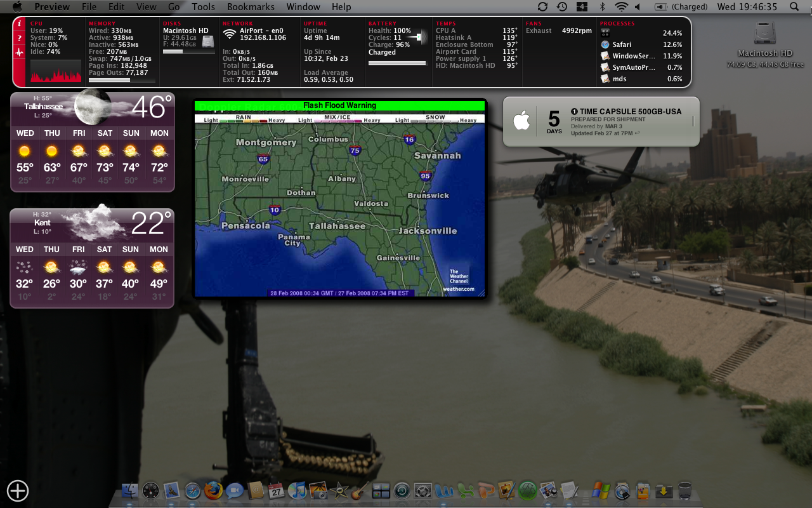This screenshot has height=508, width=812.
Task: Mute sound via the volume menu bar icon
Action: pos(637,7)
